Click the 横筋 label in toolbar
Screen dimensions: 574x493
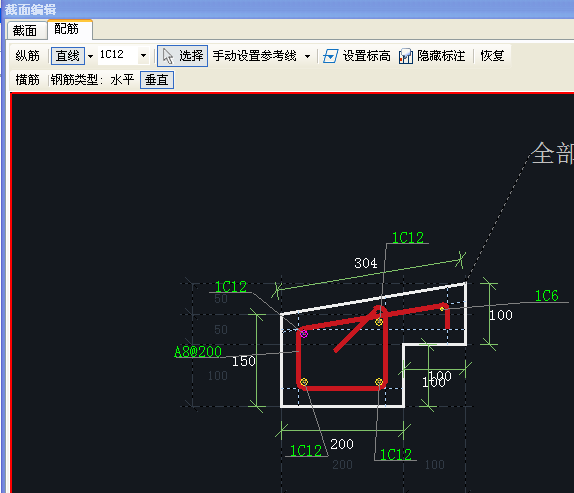click(27, 80)
